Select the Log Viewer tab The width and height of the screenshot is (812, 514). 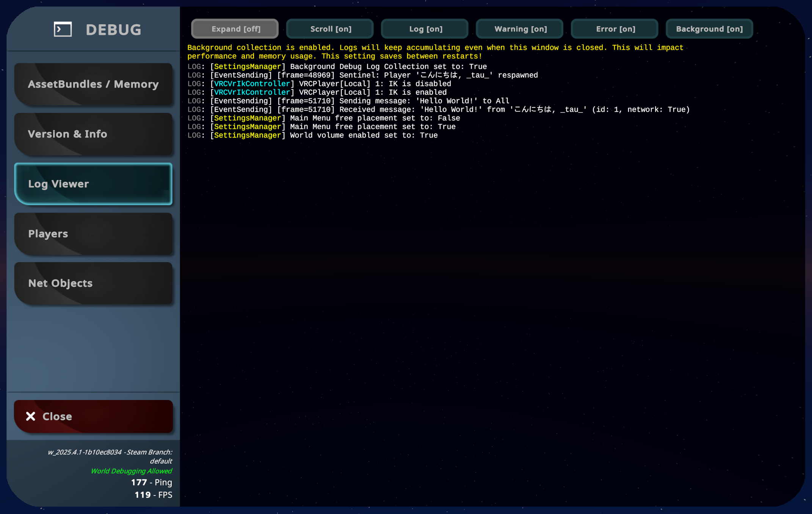click(93, 184)
